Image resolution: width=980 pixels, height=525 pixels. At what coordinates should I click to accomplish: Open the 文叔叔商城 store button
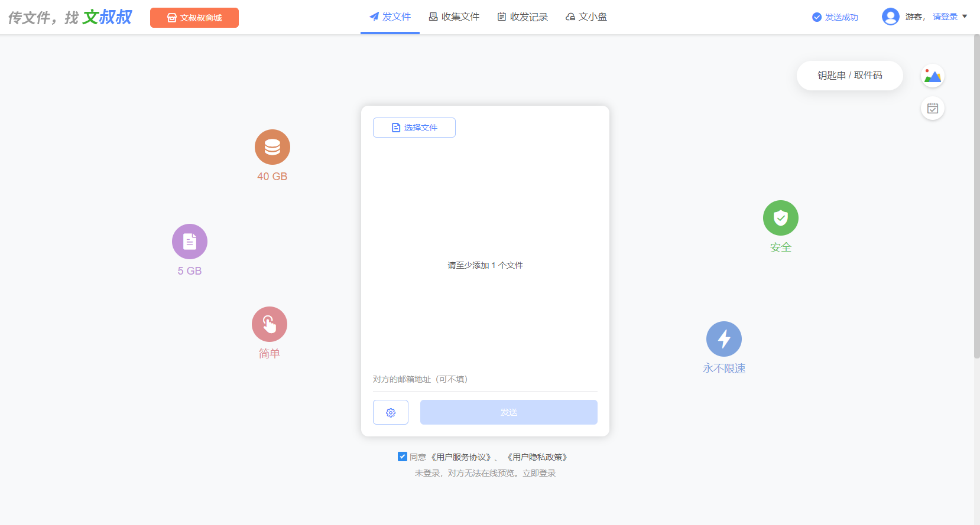coord(194,18)
